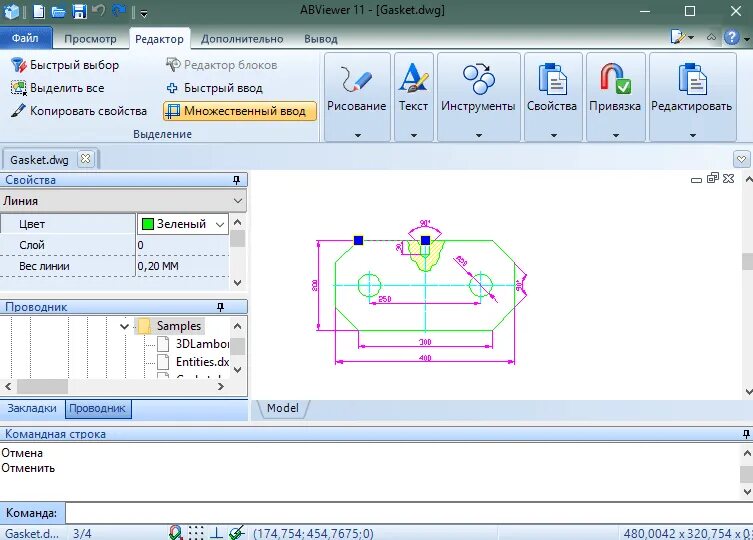Save the drawing with the floppy icon
The width and height of the screenshot is (753, 540).
[x=79, y=11]
